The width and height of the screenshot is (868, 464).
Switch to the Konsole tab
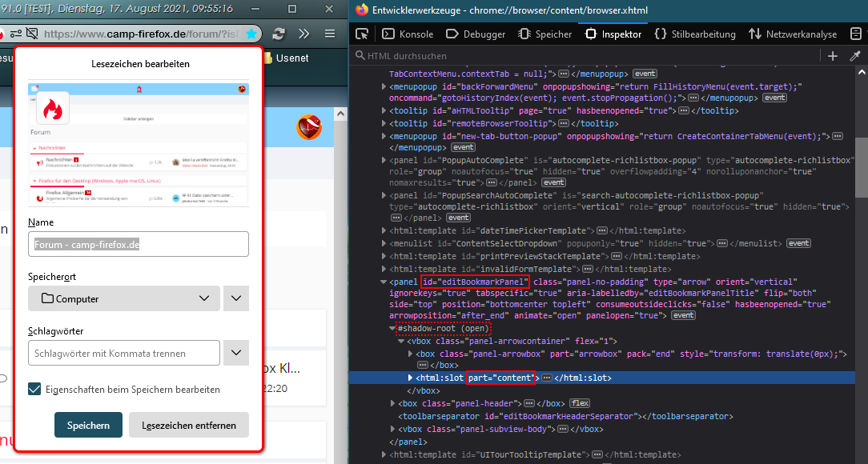click(x=408, y=34)
